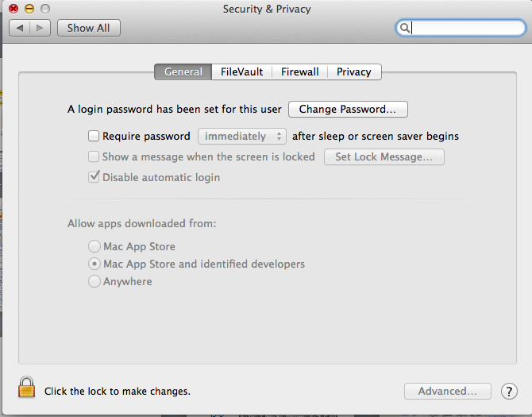The width and height of the screenshot is (532, 417).
Task: Click the padlock icon to unlock settings
Action: coord(27,388)
